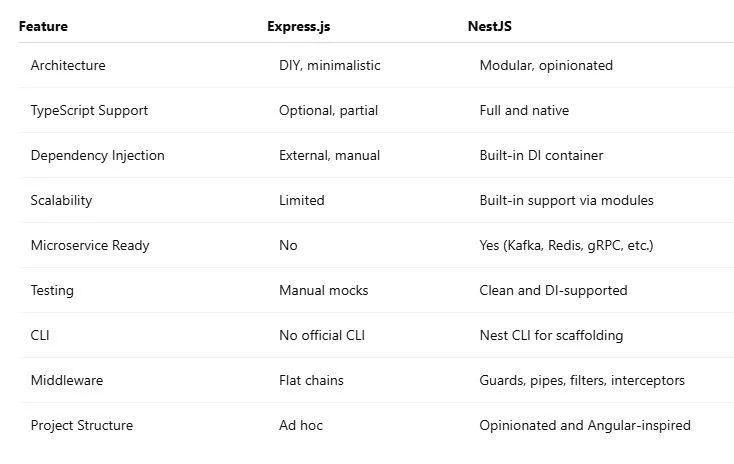This screenshot has height=464, width=734.
Task: Click the 'DIY, minimalistic' cell
Action: [x=330, y=65]
